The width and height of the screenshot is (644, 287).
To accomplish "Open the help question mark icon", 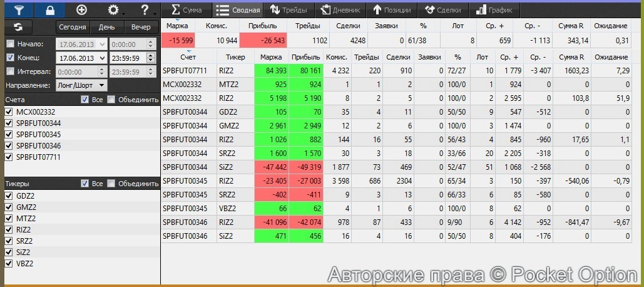I will tap(145, 9).
